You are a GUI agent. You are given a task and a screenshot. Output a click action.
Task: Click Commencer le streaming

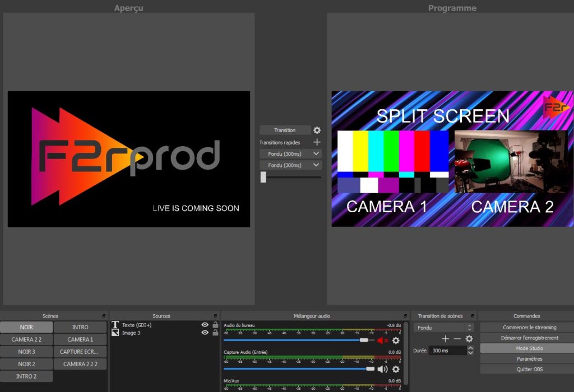click(x=529, y=328)
